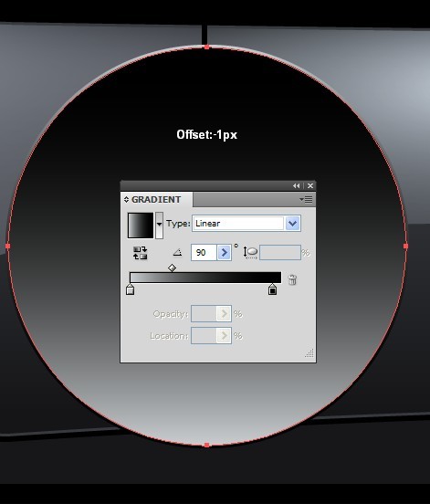Click the top anchor point of circle
The image size is (430, 504).
click(x=206, y=47)
